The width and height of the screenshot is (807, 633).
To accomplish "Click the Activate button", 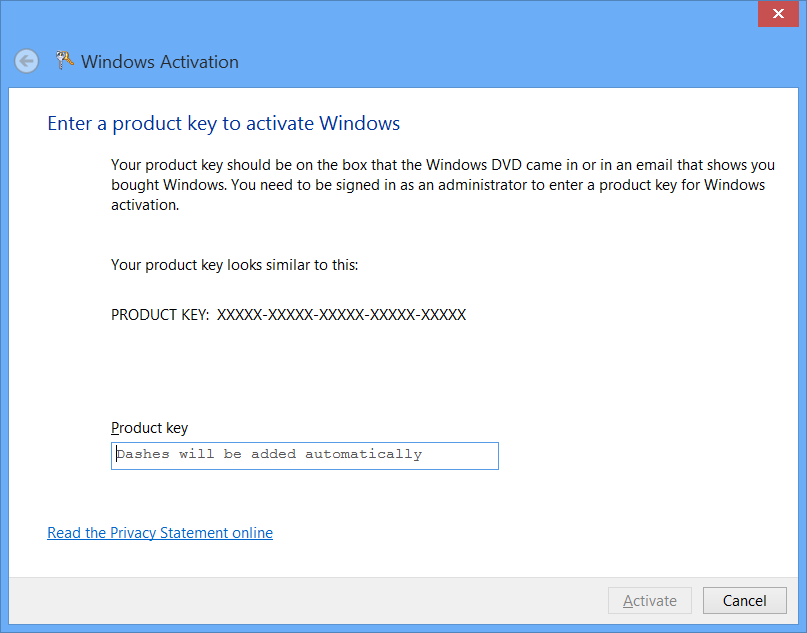I will [650, 601].
